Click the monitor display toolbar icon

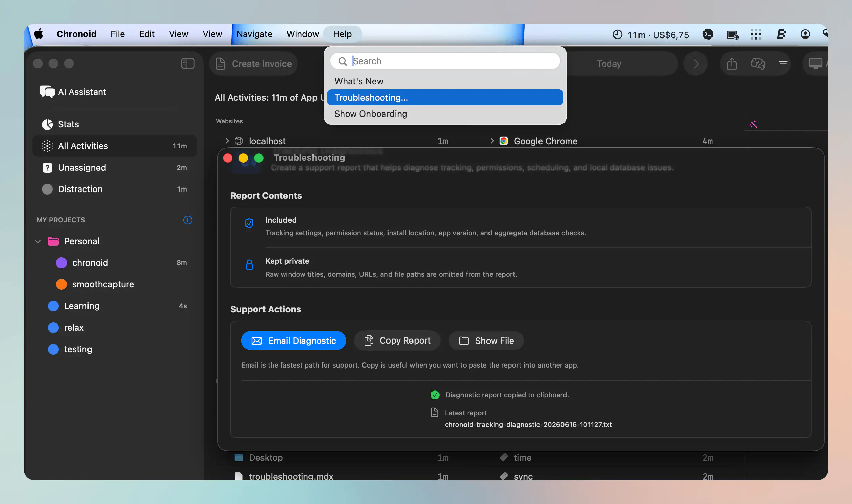click(x=815, y=64)
